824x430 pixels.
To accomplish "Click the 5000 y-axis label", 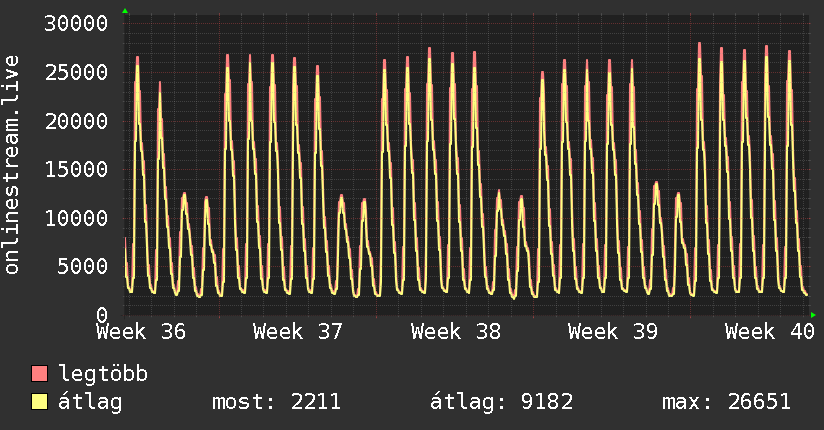I will point(83,267).
